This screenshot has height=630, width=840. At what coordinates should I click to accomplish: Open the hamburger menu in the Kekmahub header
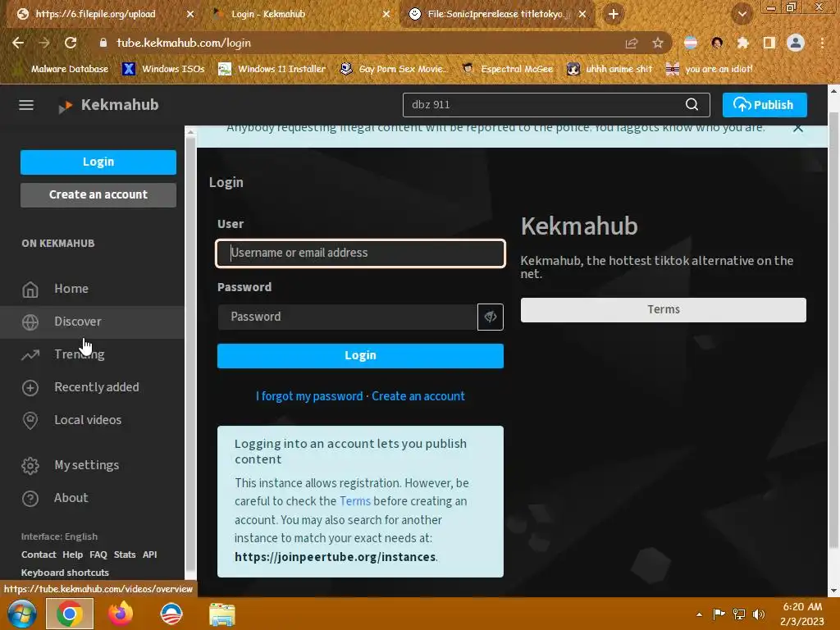pos(26,105)
